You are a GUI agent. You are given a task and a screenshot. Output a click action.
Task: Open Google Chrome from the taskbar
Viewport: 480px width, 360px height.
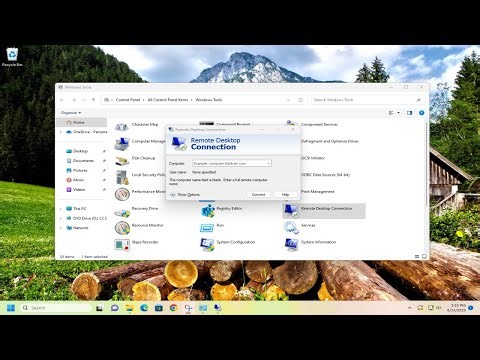[x=173, y=308]
